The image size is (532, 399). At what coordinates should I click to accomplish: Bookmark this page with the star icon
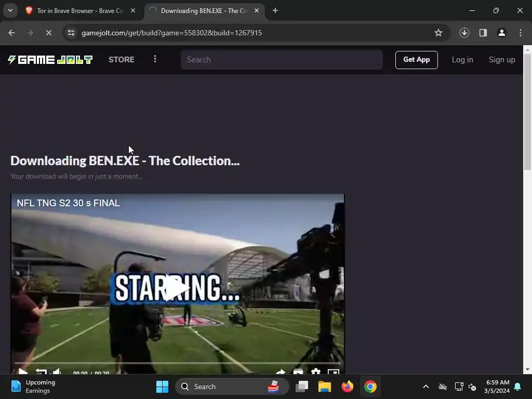click(x=438, y=33)
